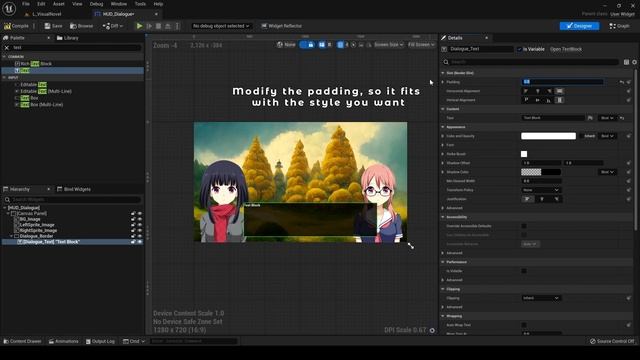Switch to the Library tab

[67, 38]
